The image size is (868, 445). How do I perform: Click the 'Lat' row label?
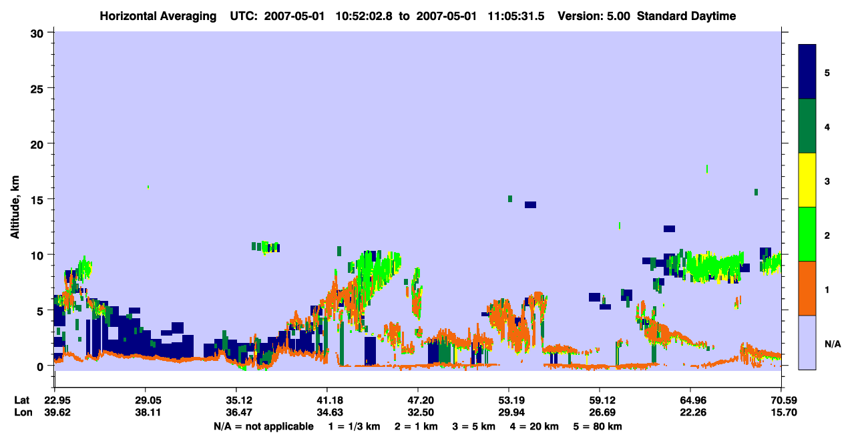pyautogui.click(x=22, y=400)
